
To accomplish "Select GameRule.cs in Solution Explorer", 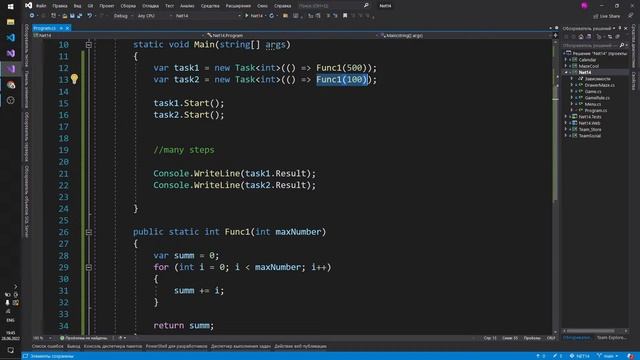I will coord(597,98).
